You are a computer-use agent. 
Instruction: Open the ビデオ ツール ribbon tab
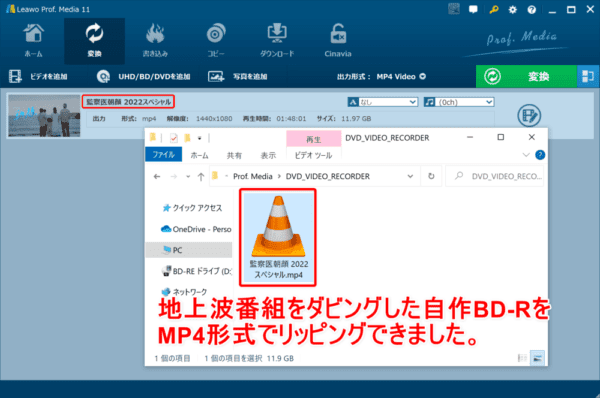313,155
